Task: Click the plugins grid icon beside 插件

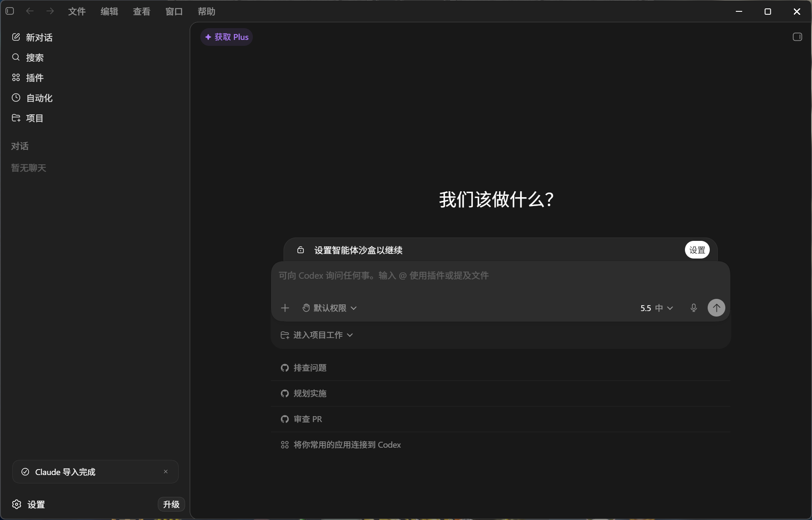Action: pyautogui.click(x=16, y=77)
